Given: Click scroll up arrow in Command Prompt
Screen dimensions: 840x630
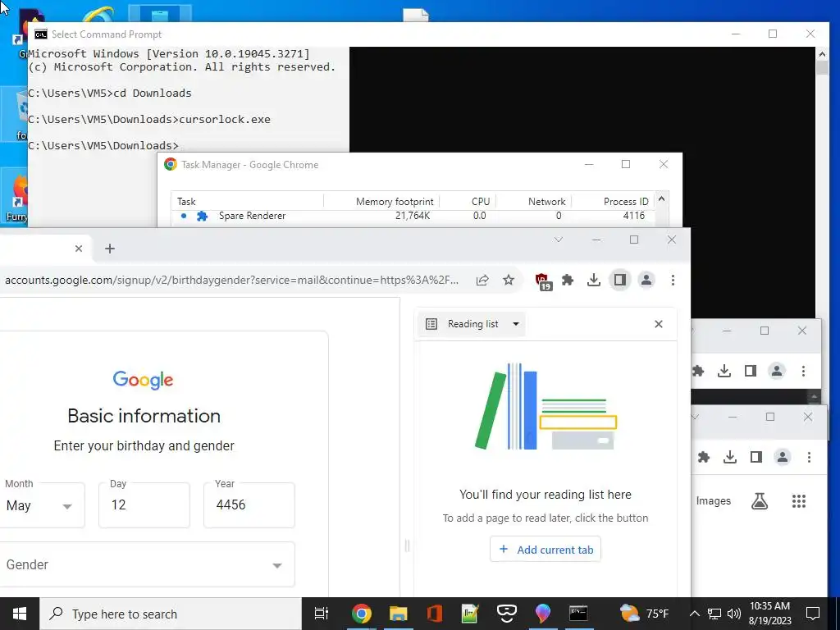Looking at the screenshot, I should point(822,53).
